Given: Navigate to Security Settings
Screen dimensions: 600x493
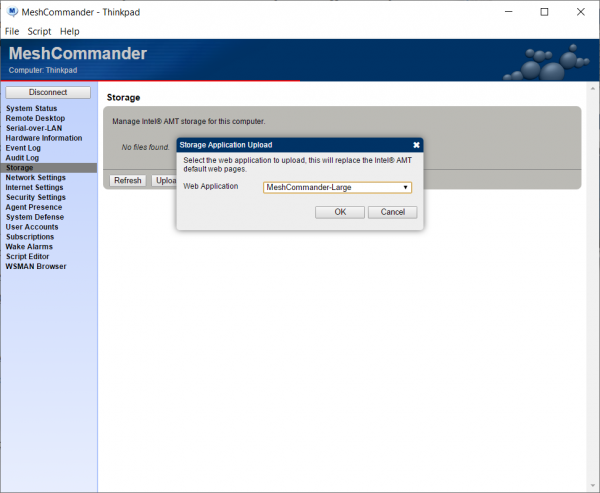Looking at the screenshot, I should tap(37, 197).
